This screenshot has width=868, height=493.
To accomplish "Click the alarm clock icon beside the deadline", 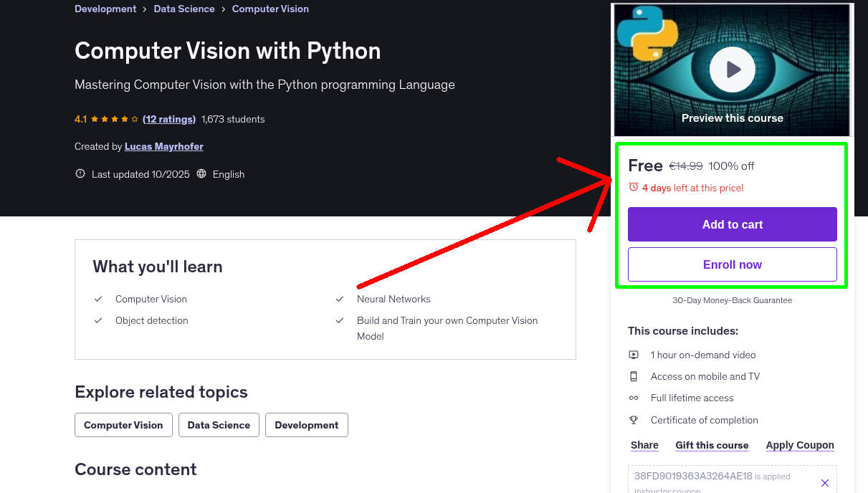I will 634,186.
